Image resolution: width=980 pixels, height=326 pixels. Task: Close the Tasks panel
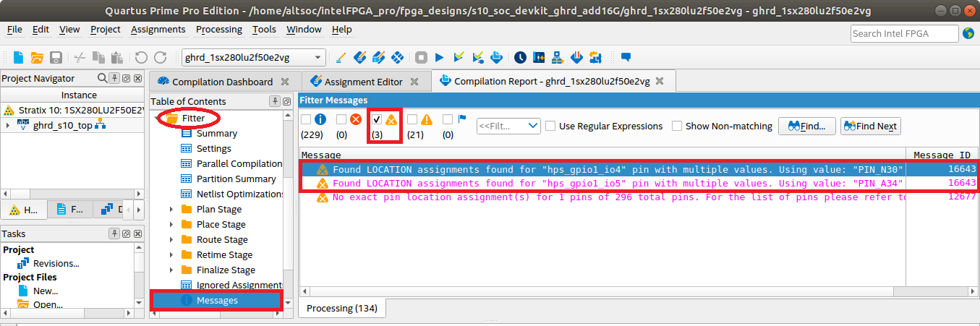137,233
